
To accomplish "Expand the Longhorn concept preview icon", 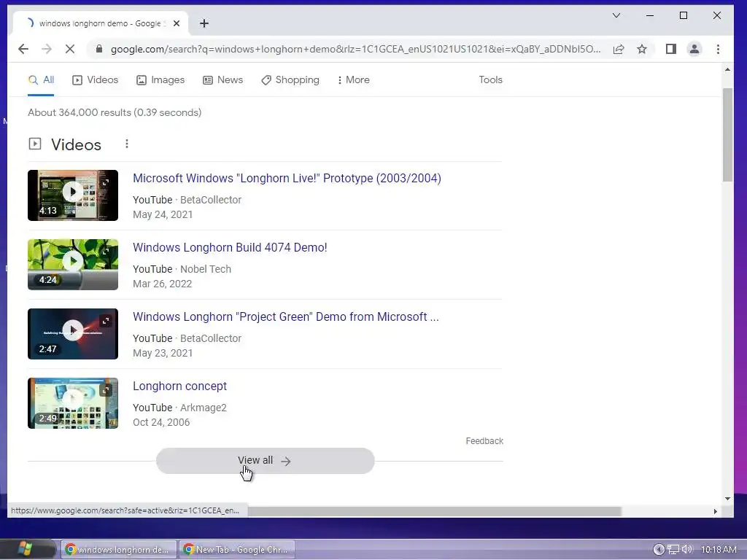I will pos(105,391).
